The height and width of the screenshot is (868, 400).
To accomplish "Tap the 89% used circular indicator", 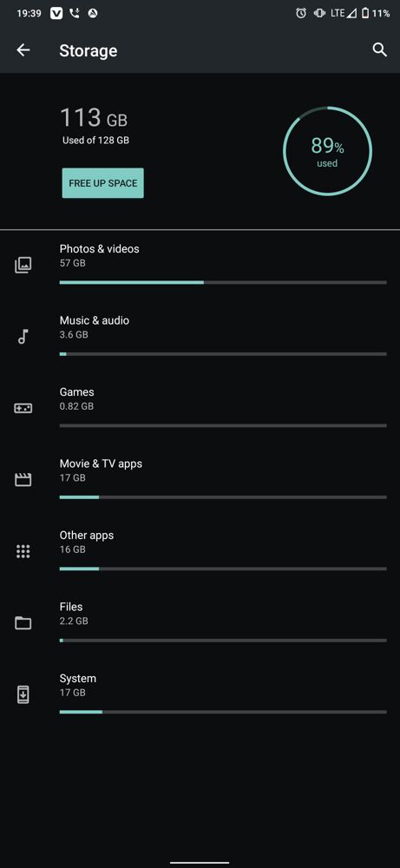I will tap(327, 151).
